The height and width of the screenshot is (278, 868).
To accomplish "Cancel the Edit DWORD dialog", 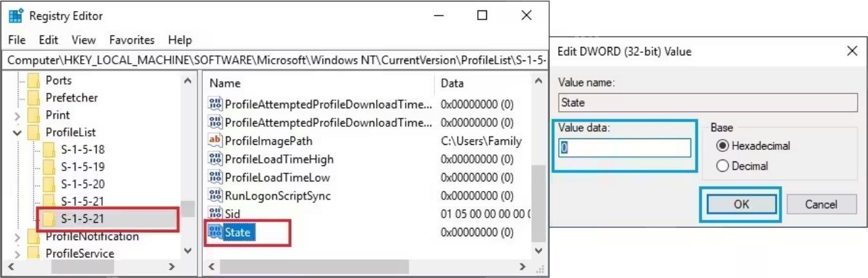I will [821, 204].
